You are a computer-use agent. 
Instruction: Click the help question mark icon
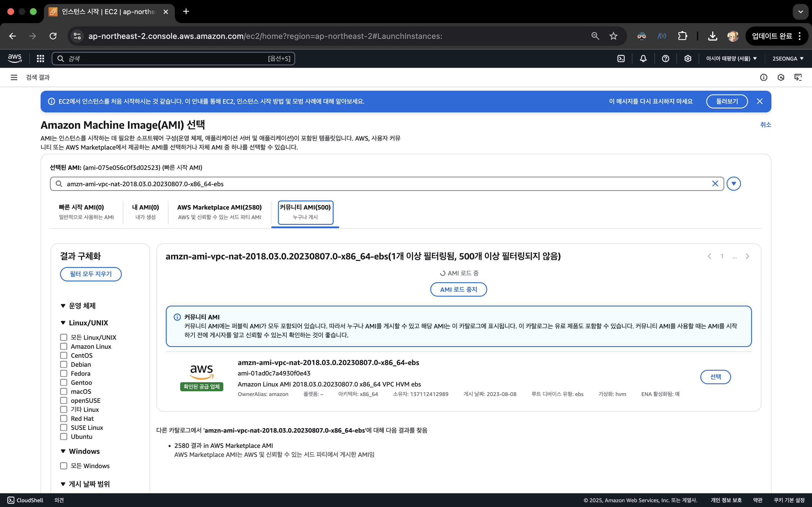pyautogui.click(x=665, y=58)
